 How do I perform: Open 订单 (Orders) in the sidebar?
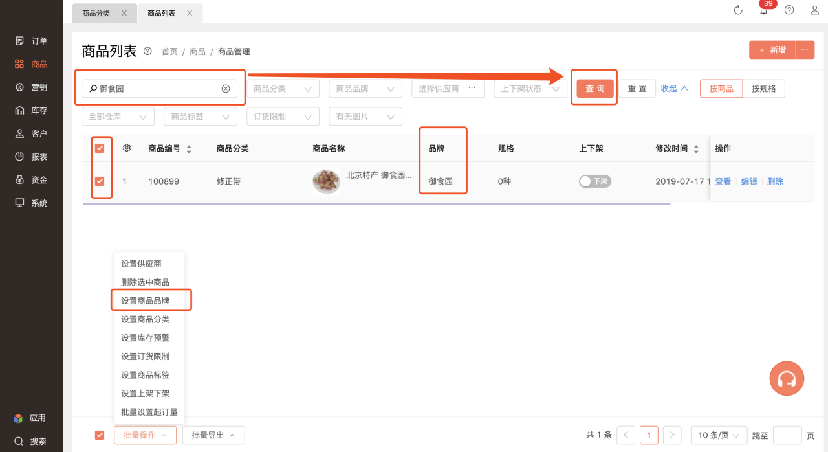(x=32, y=41)
